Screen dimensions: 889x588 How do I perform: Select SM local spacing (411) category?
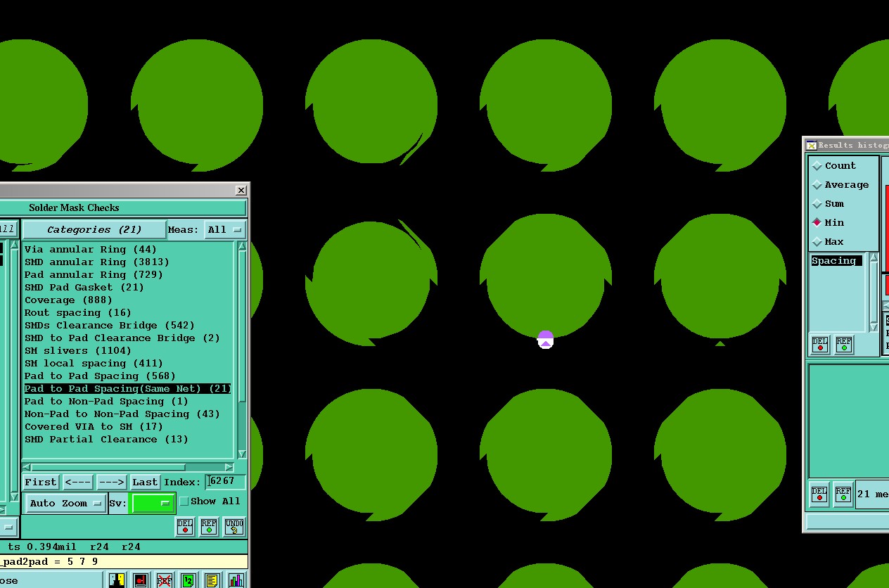94,364
